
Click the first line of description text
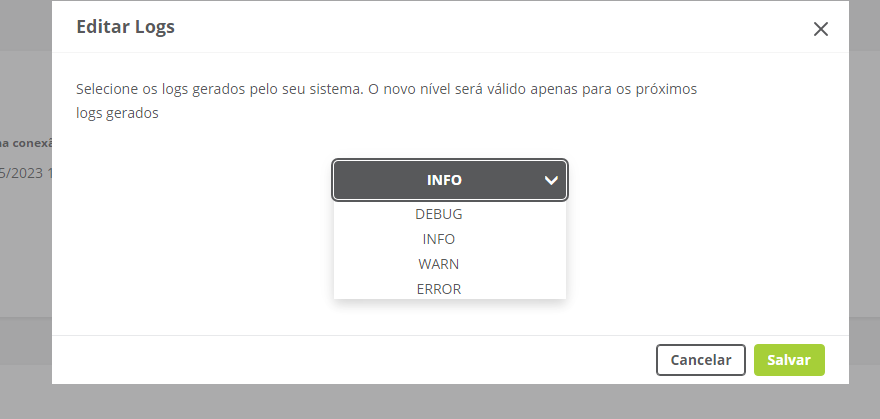tap(386, 89)
